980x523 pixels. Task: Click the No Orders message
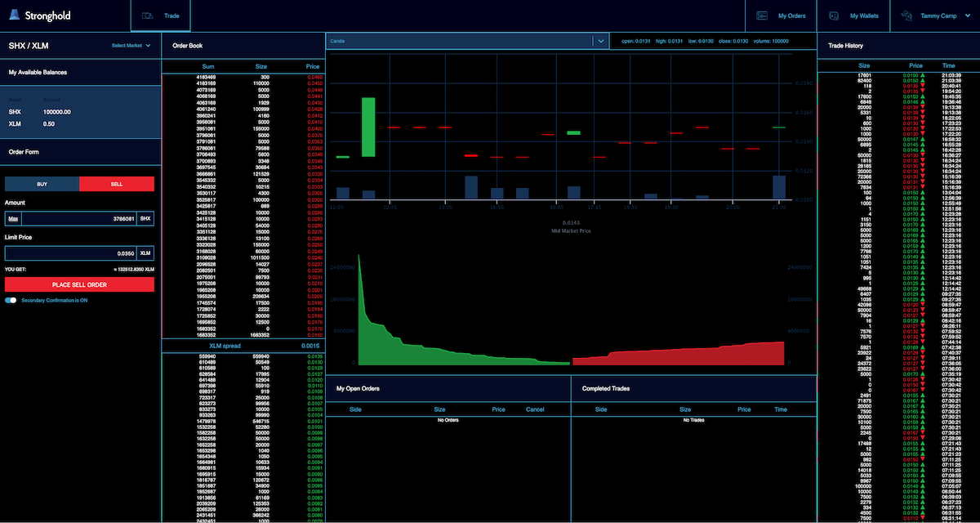click(x=448, y=420)
